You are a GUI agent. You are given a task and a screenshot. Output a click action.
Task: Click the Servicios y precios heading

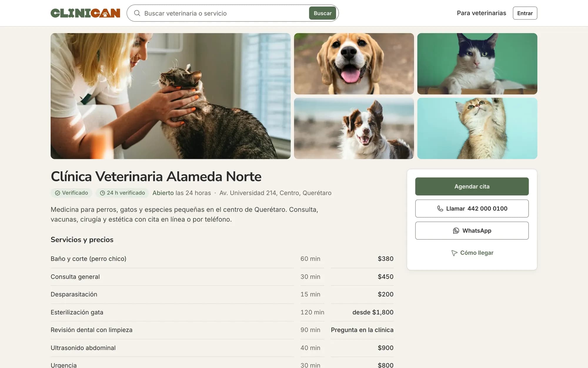82,240
